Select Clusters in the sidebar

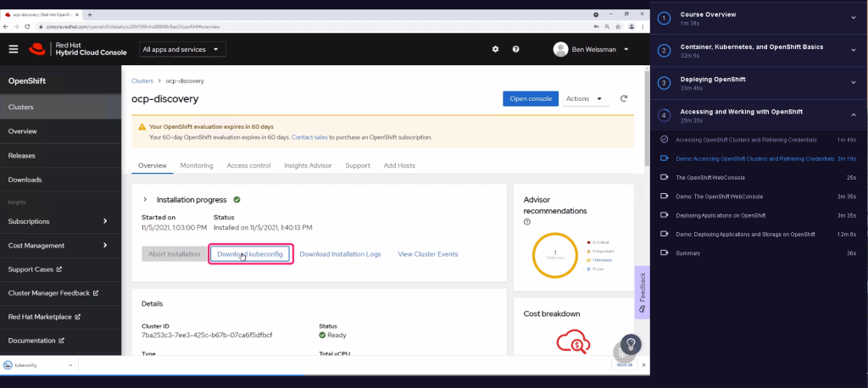pos(60,107)
